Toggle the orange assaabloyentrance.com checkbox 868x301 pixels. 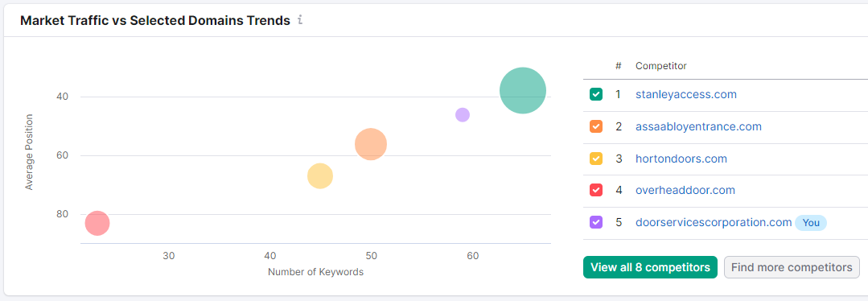pos(595,126)
